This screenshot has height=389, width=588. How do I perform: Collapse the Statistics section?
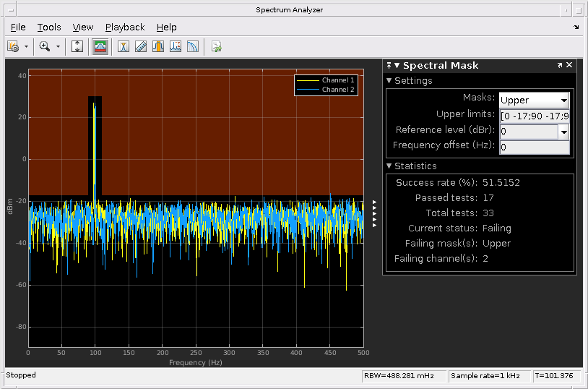tap(390, 166)
